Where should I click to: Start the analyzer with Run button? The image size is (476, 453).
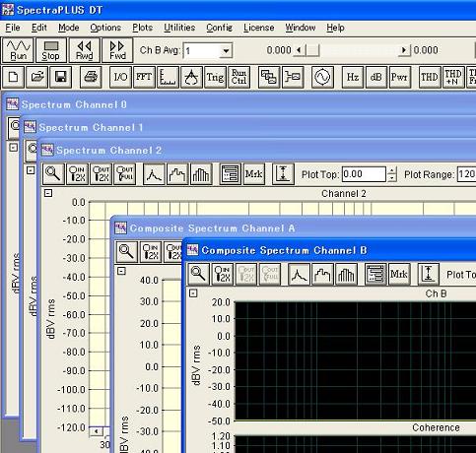point(18,50)
